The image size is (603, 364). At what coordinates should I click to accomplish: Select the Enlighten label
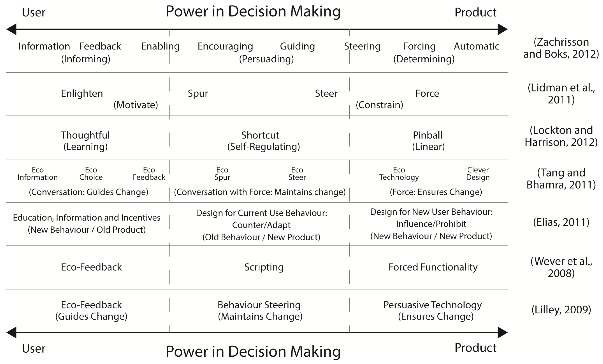(82, 94)
